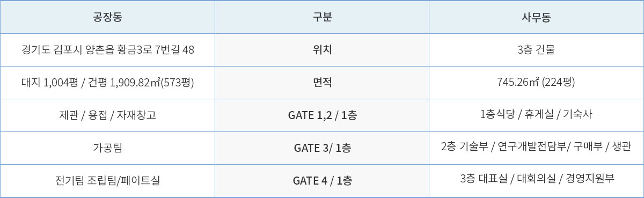Click the 제관 / 용접 / 자재창고 cell
This screenshot has height=198, width=644.
(x=107, y=115)
